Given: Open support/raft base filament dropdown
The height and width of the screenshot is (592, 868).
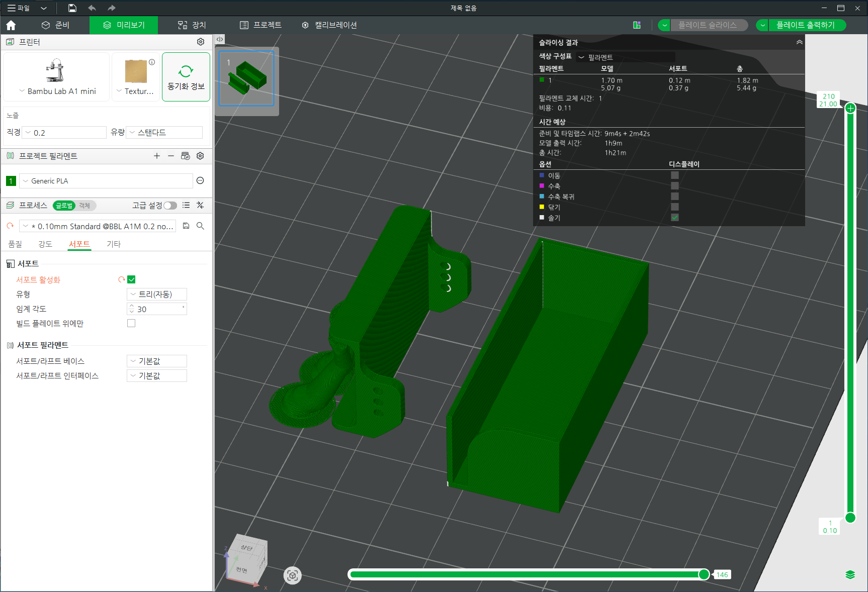Looking at the screenshot, I should click(157, 361).
